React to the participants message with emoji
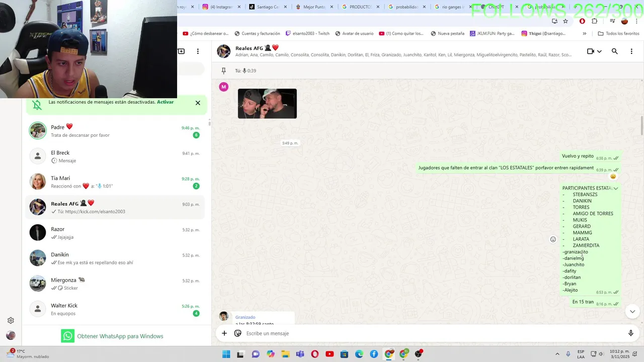 click(x=553, y=239)
